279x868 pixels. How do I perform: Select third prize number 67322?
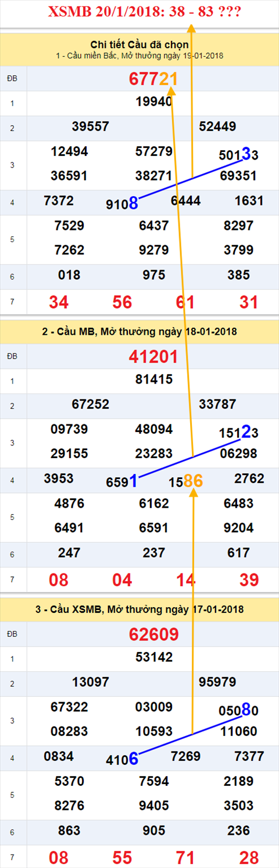(x=69, y=707)
